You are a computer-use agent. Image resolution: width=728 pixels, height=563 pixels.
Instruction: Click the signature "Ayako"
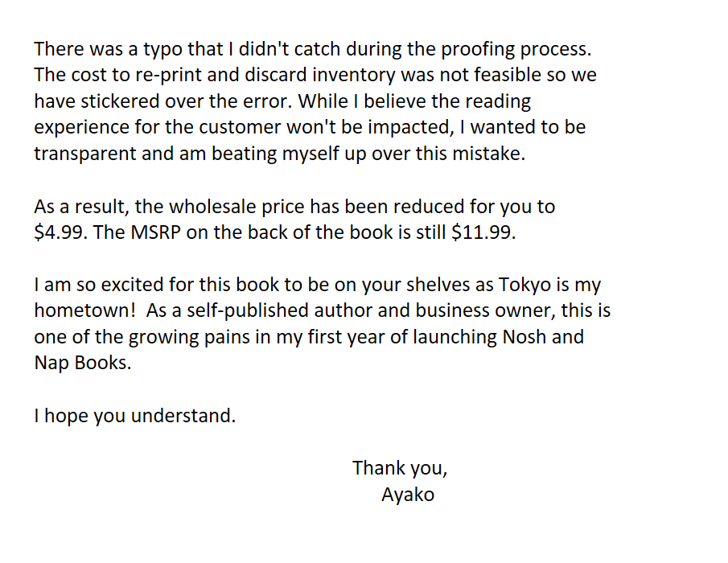coord(408,495)
